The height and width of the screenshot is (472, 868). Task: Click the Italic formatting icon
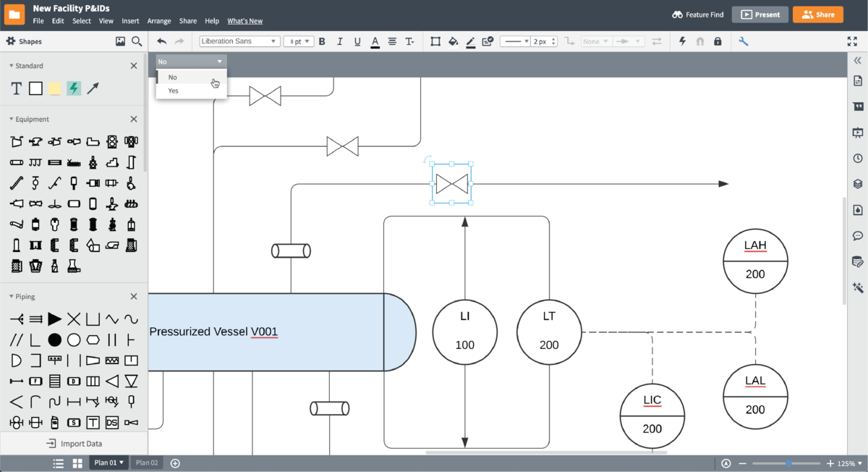[x=340, y=42]
